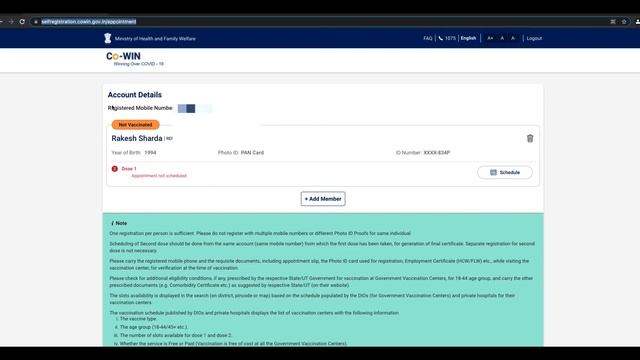Click the site info icon before URL
640x360 pixels.
pos(36,22)
